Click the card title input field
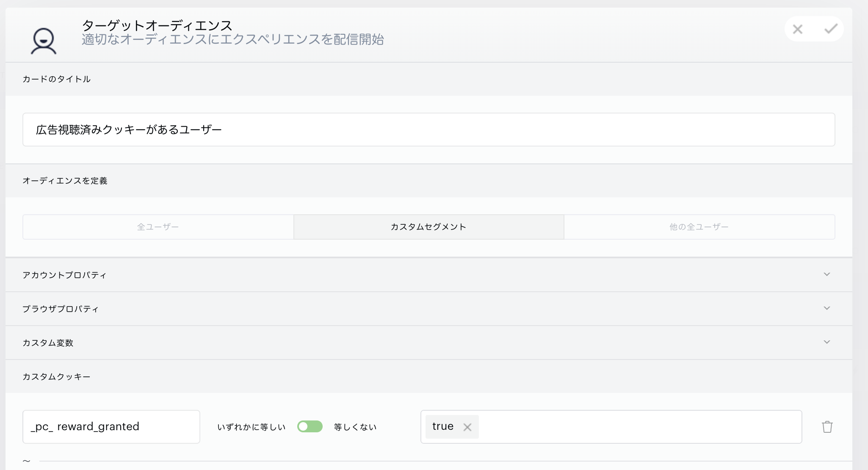Image resolution: width=868 pixels, height=470 pixels. click(428, 130)
